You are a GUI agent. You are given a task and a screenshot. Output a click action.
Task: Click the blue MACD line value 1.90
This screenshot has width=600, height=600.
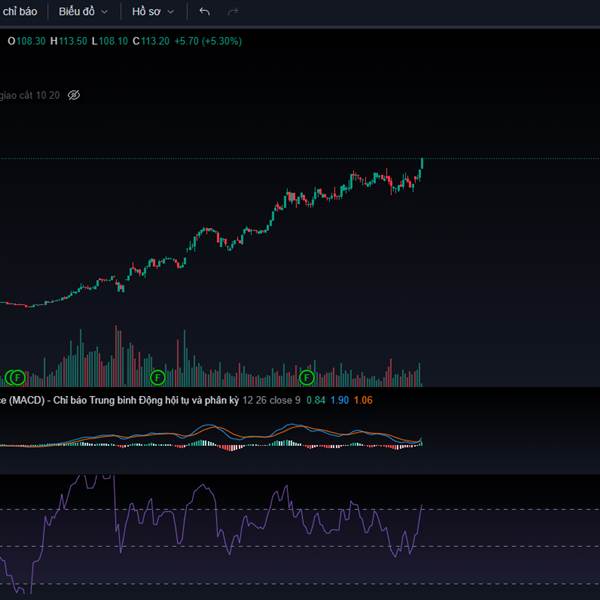click(339, 400)
